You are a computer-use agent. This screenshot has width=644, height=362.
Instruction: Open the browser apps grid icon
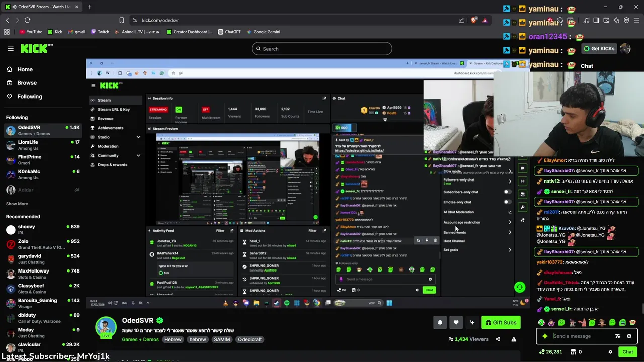[7, 32]
